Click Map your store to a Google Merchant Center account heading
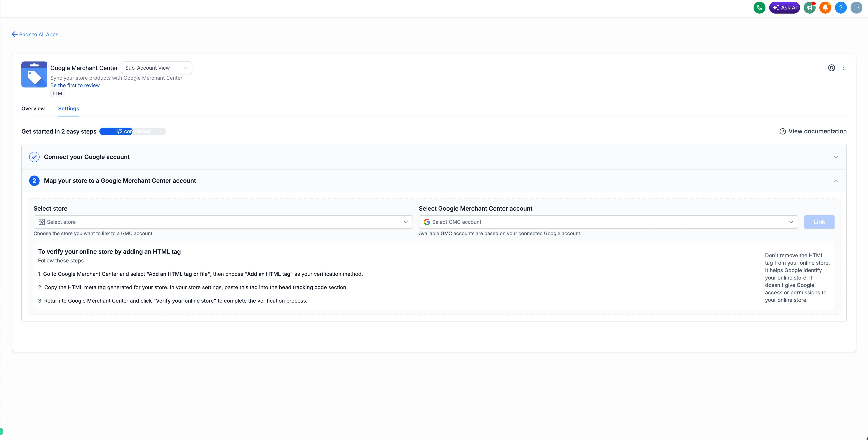Screen dimensions: 868x440 point(120,181)
